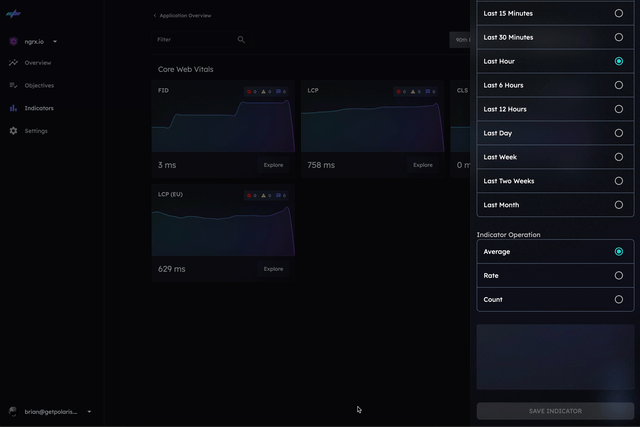640x427 pixels.
Task: Click Explore on the FID card
Action: (273, 165)
